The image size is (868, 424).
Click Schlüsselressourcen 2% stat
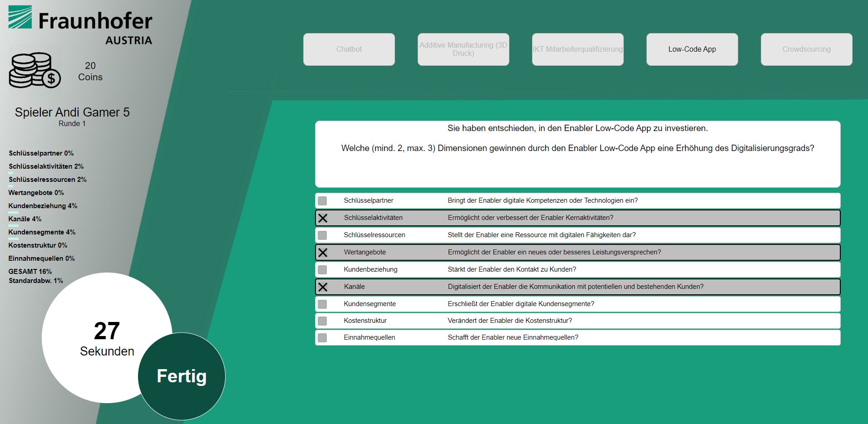click(48, 180)
